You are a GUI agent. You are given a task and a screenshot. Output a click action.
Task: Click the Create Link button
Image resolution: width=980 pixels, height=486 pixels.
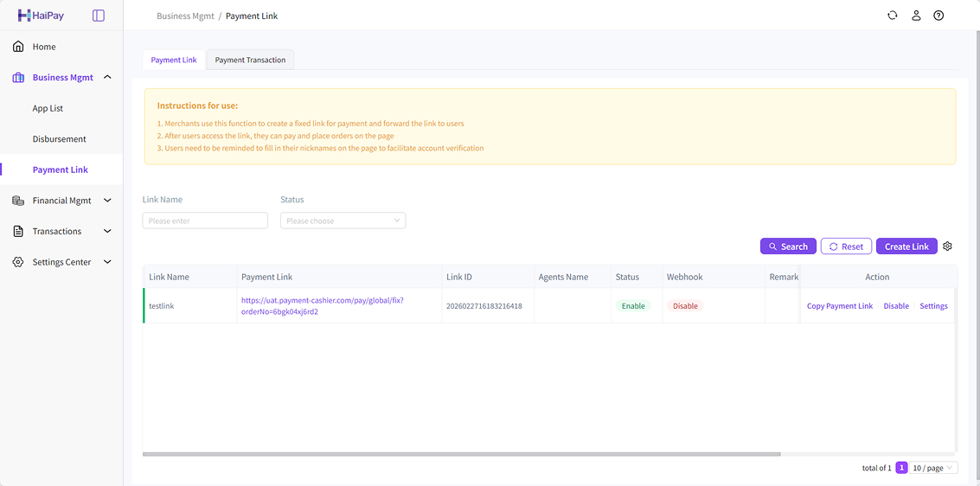[x=906, y=246]
